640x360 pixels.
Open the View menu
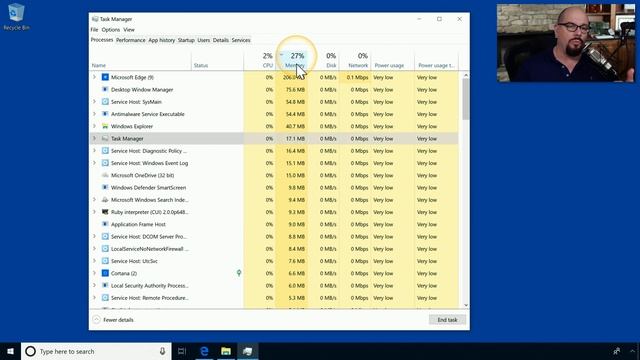tap(129, 30)
